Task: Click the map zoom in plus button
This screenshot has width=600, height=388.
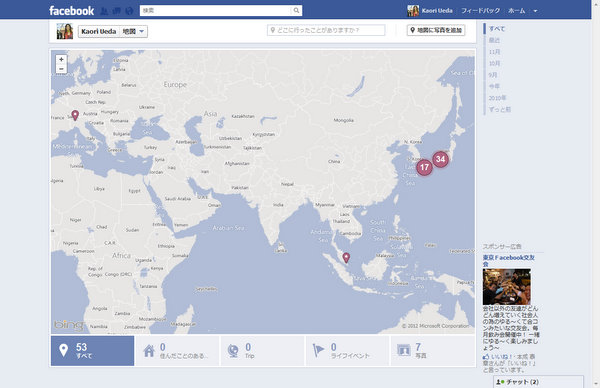Action: pyautogui.click(x=61, y=59)
